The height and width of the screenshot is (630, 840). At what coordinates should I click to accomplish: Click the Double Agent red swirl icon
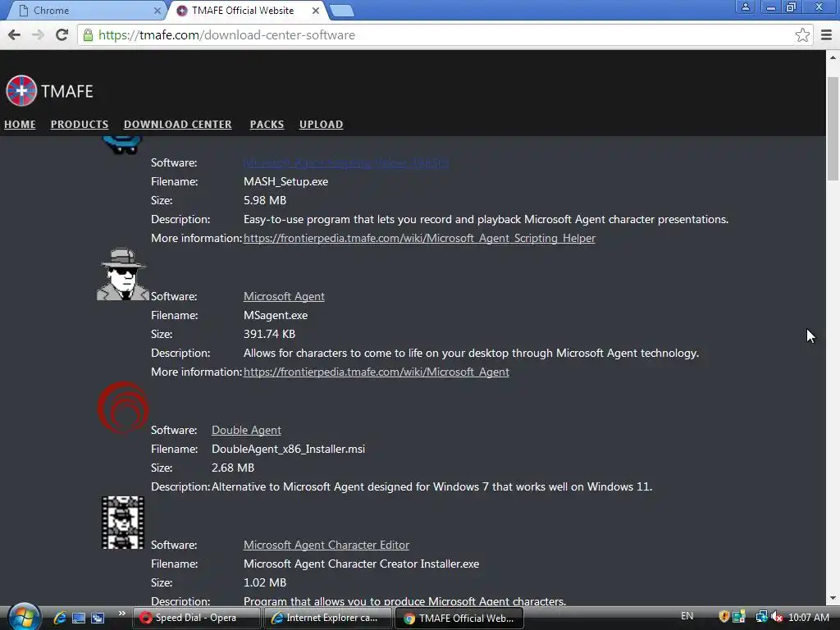pyautogui.click(x=123, y=408)
